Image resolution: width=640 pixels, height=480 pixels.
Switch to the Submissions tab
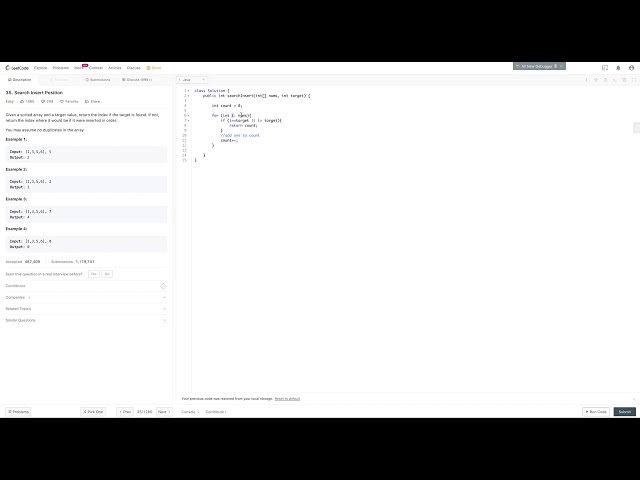98,80
